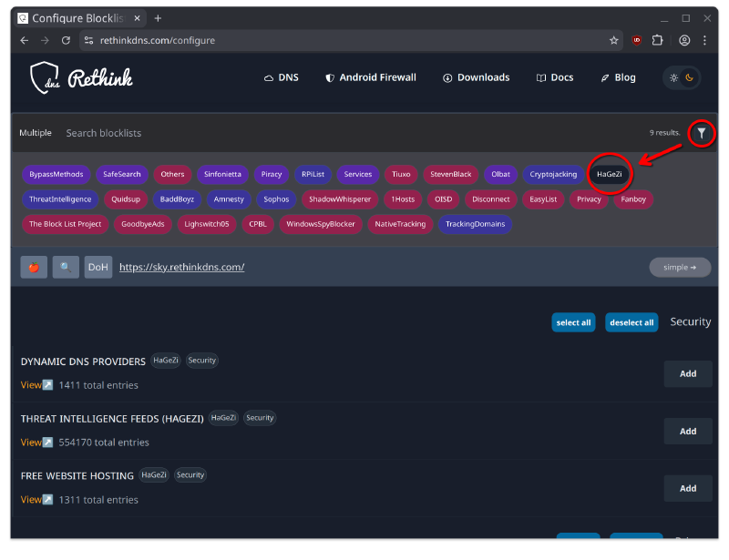This screenshot has height=560, width=729.
Task: Click the apple icon button
Action: [34, 267]
